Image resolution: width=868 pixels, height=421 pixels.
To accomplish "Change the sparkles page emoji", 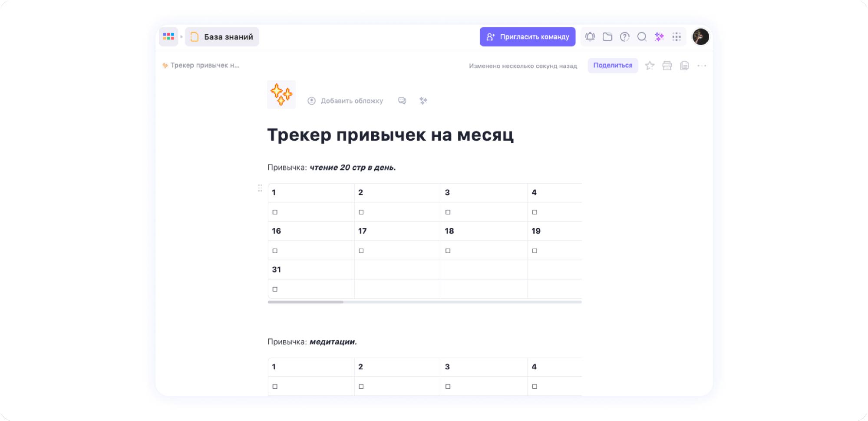I will (x=281, y=94).
